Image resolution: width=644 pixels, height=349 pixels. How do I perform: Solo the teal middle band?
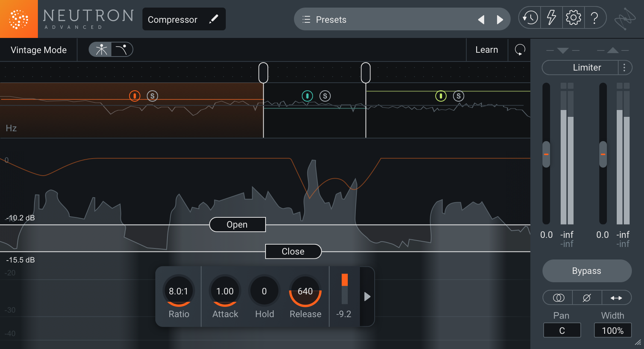pyautogui.click(x=325, y=96)
